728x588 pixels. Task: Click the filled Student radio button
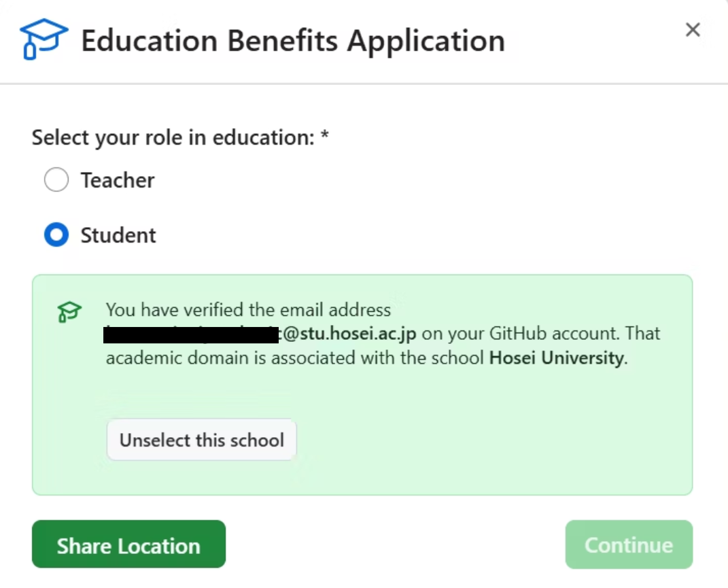pos(56,235)
